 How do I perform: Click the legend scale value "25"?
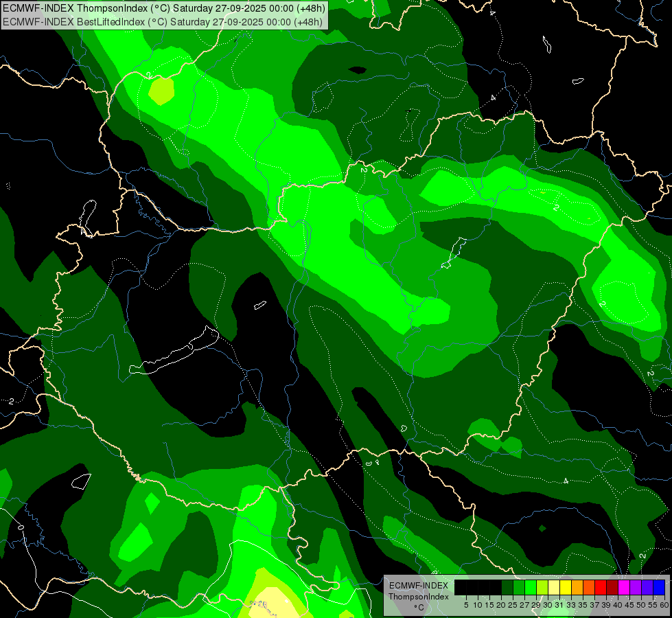point(513,605)
